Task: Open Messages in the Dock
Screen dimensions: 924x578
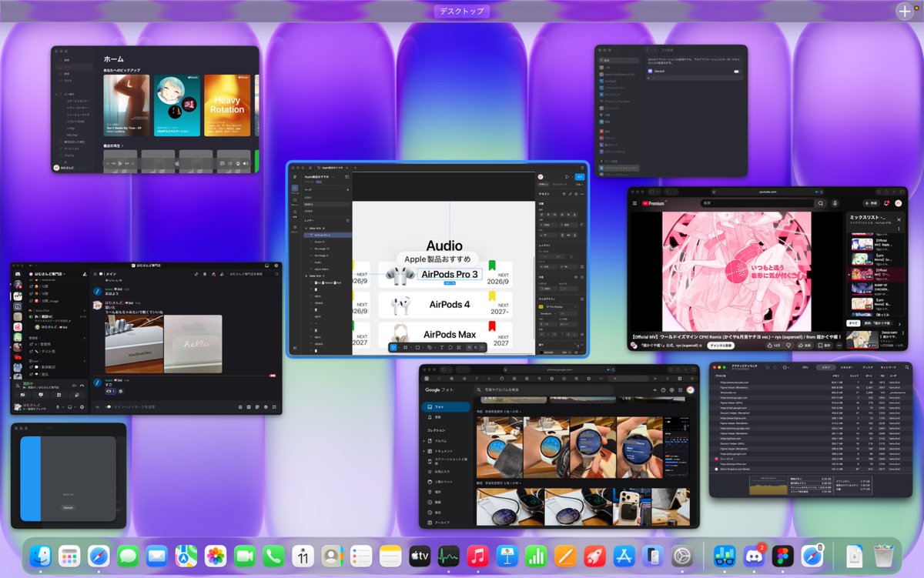Action: [x=128, y=556]
